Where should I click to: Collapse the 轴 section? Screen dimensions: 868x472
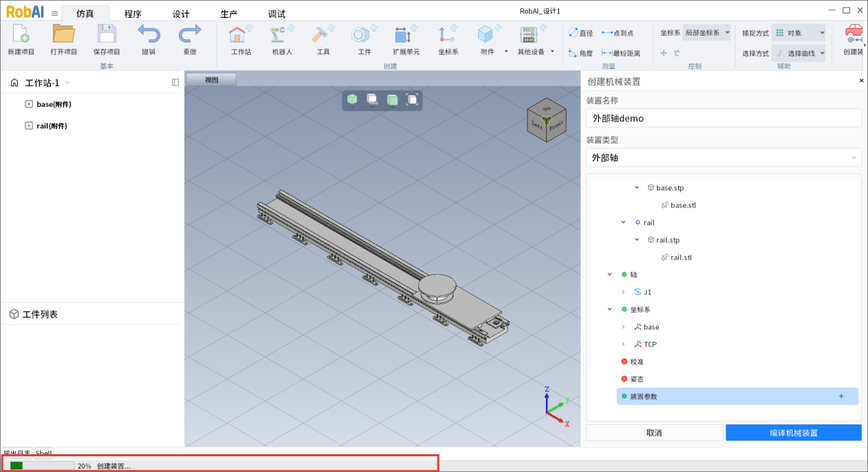point(610,274)
